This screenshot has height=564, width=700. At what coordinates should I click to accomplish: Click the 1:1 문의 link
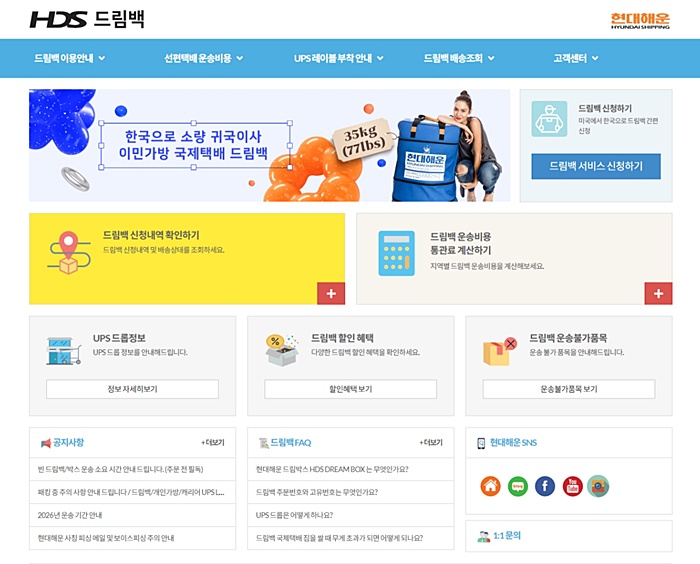[507, 535]
